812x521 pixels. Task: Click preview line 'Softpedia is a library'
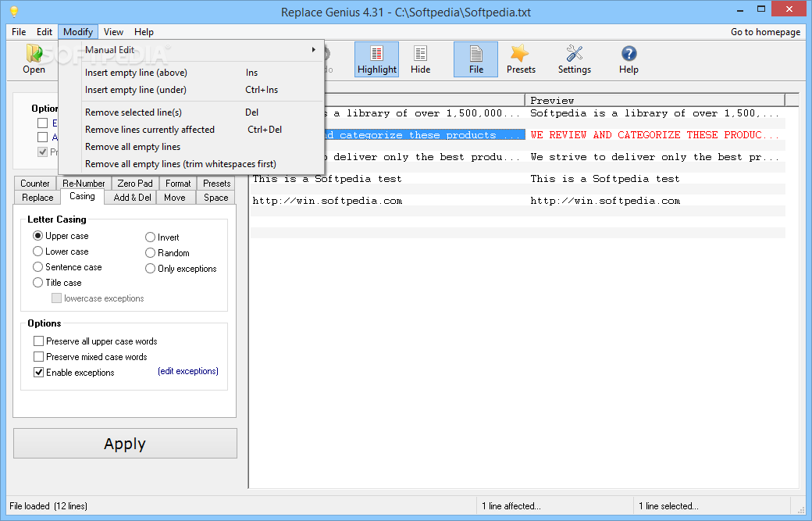click(656, 113)
